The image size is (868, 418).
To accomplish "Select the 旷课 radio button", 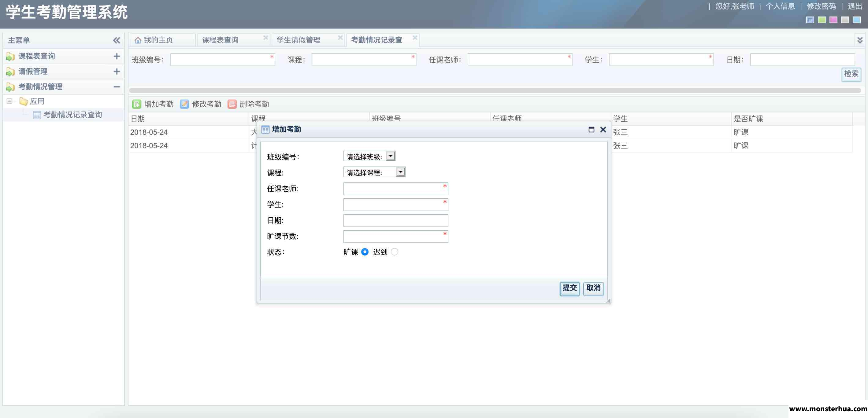I will coord(365,252).
